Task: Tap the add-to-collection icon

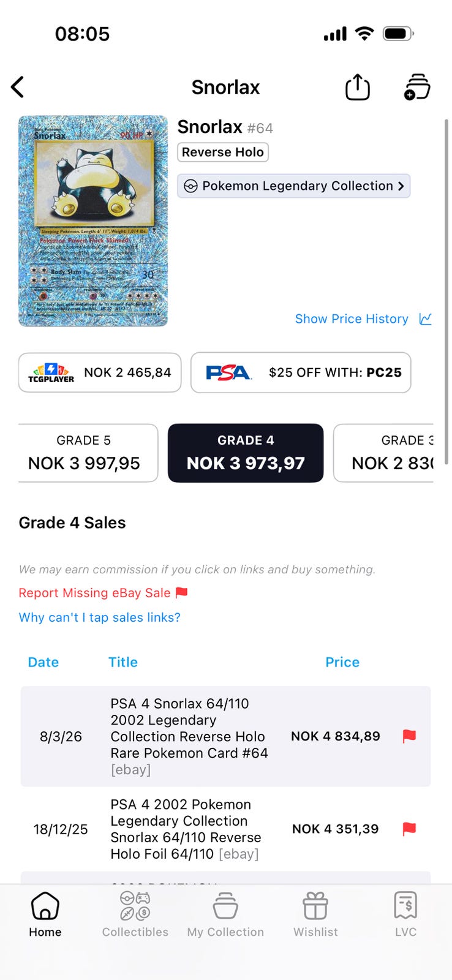Action: pyautogui.click(x=417, y=87)
